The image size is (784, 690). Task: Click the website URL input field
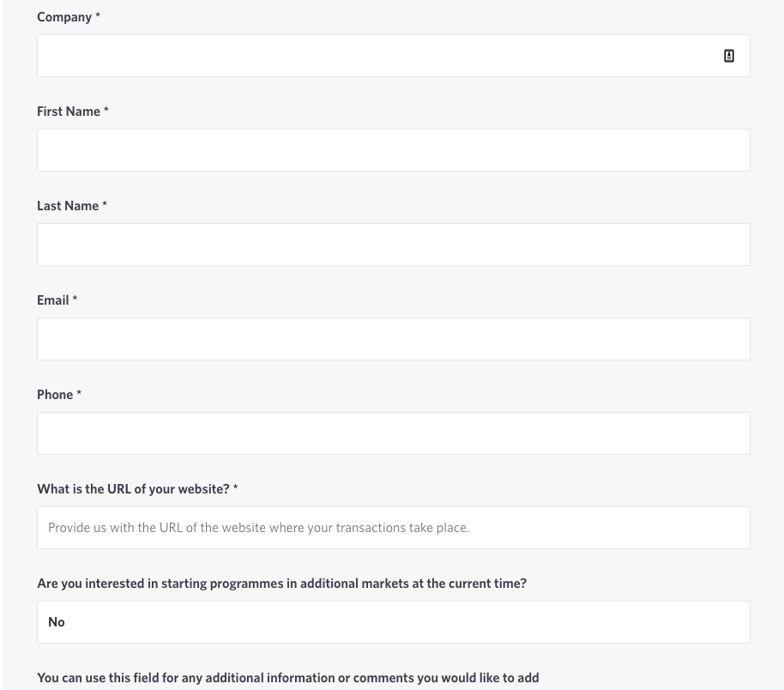(x=393, y=528)
